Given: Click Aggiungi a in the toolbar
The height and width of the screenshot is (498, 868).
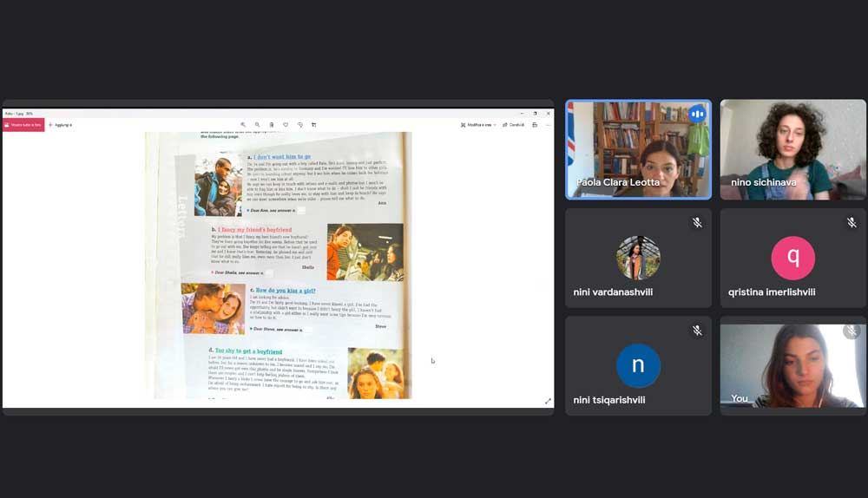Looking at the screenshot, I should tap(61, 125).
